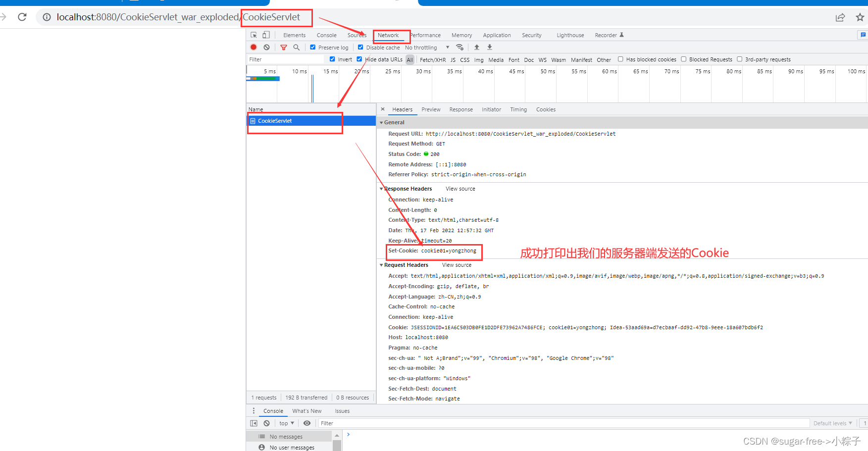Open the Memory panel tab
The image size is (868, 451).
point(461,35)
